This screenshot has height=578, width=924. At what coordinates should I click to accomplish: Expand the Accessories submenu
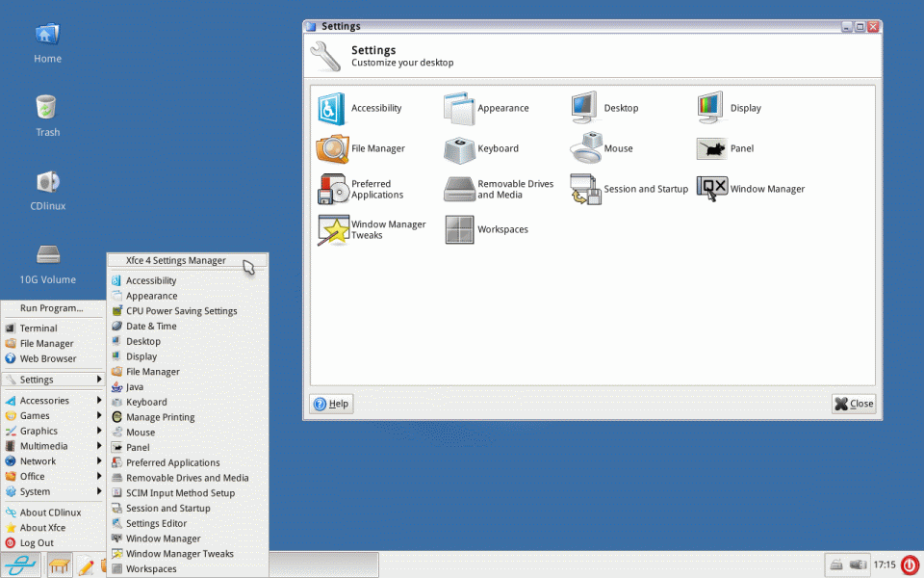pyautogui.click(x=53, y=401)
